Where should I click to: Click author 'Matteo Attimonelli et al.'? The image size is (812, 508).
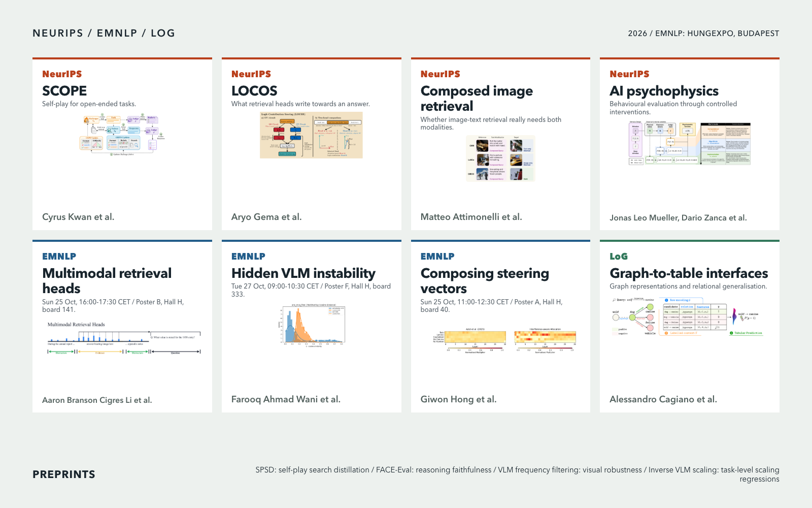(471, 217)
